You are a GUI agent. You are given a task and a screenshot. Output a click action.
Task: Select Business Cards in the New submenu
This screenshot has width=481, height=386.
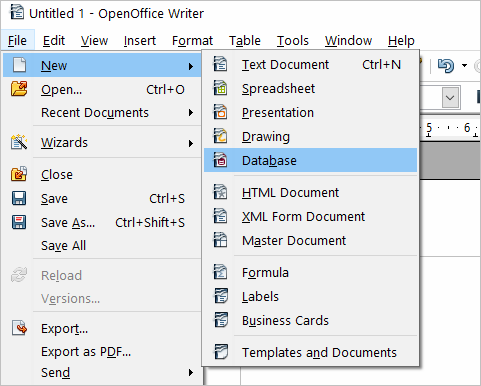(310, 320)
